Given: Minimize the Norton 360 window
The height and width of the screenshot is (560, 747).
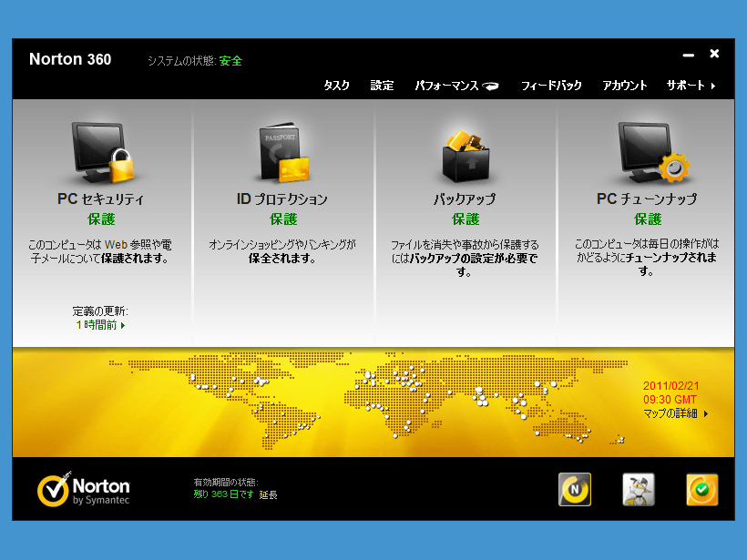Looking at the screenshot, I should click(688, 56).
